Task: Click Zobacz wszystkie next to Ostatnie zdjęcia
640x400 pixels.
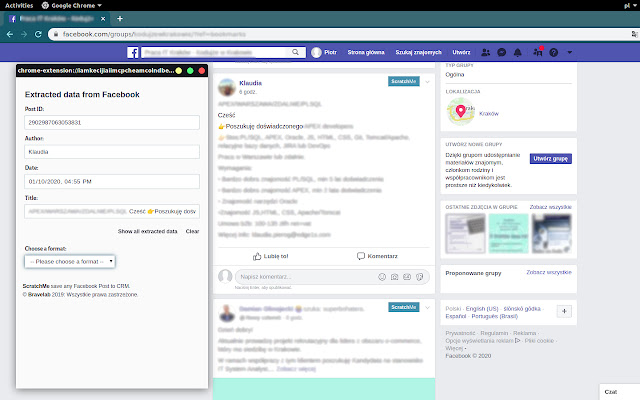Action: coord(550,207)
